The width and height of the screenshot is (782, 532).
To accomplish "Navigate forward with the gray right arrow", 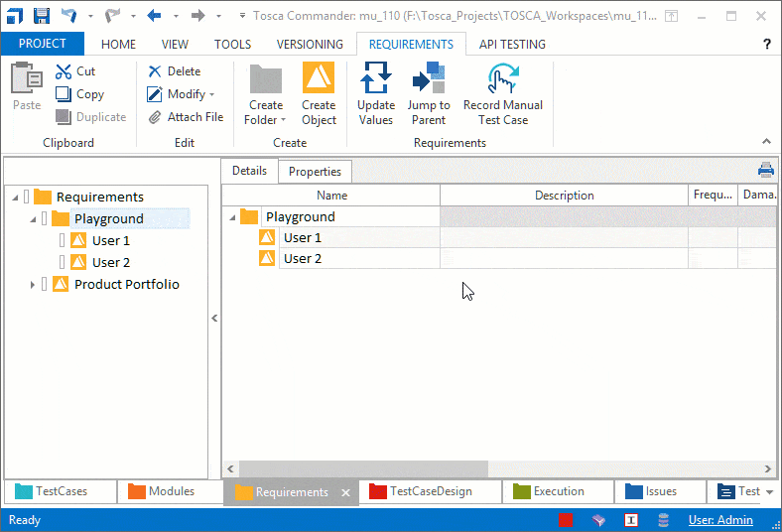I will pos(198,16).
